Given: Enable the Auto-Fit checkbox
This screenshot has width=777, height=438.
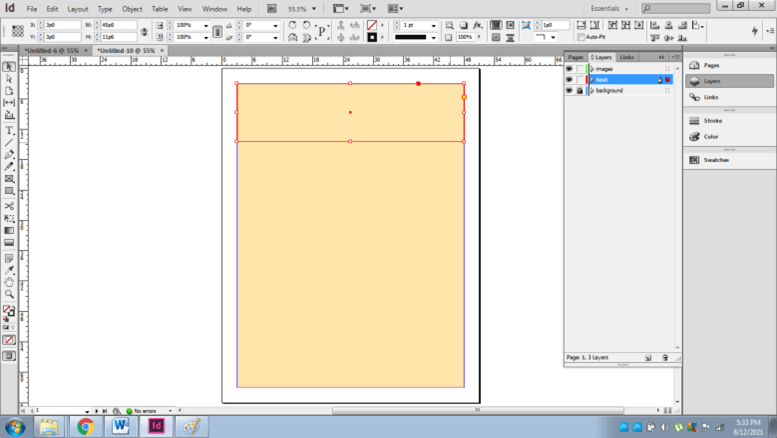Looking at the screenshot, I should [x=579, y=38].
